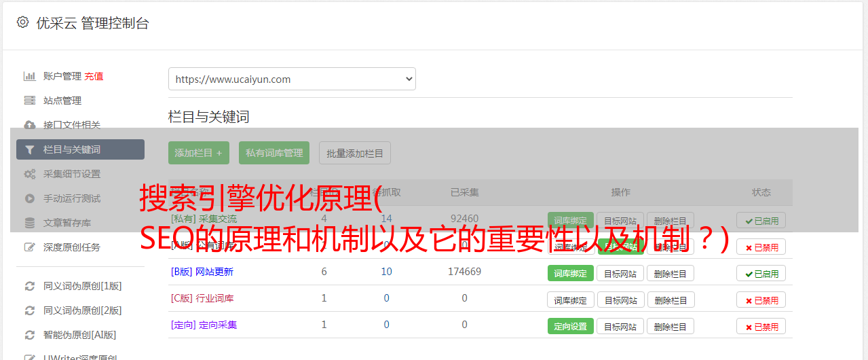Screen dimensions: 868x360
Task: Click the 已采集 value 92460
Action: tap(464, 219)
